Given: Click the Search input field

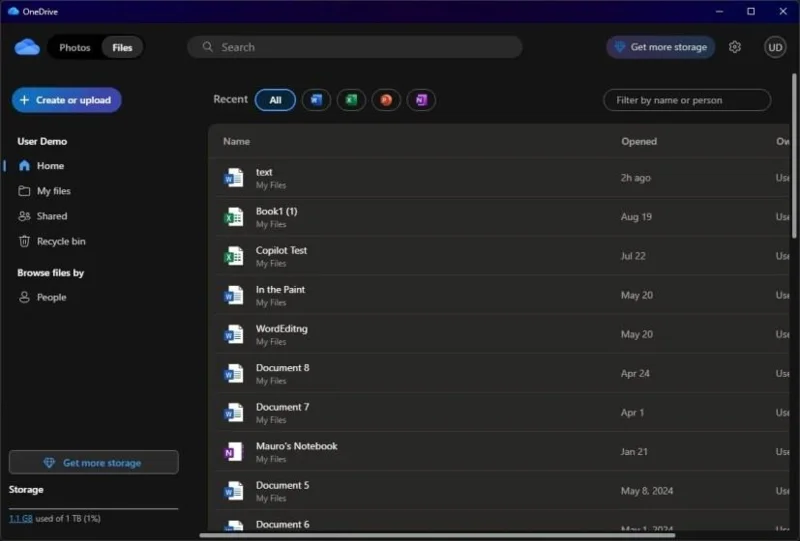Looking at the screenshot, I should point(355,47).
